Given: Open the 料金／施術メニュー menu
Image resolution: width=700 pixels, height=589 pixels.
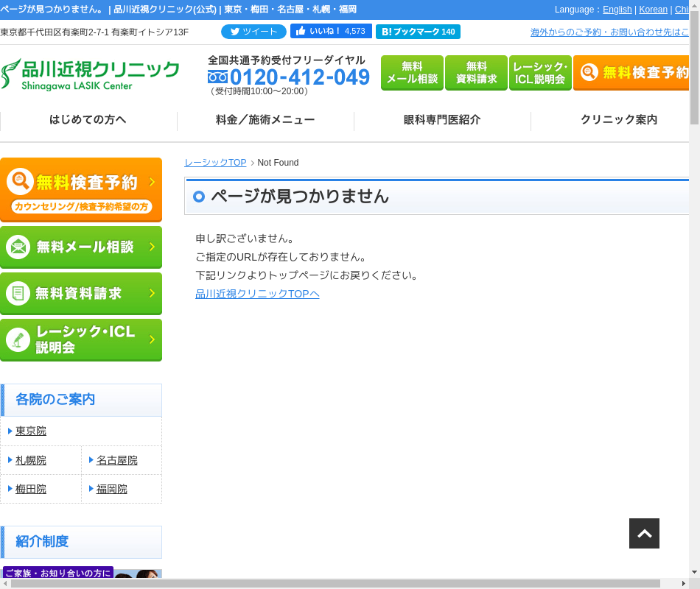Looking at the screenshot, I should click(x=265, y=119).
